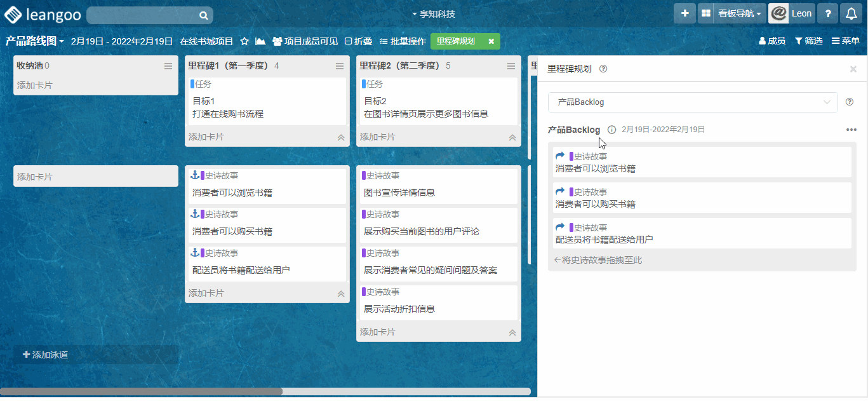Turn off the 里程碑规划 green tag
868x401 pixels.
(491, 41)
